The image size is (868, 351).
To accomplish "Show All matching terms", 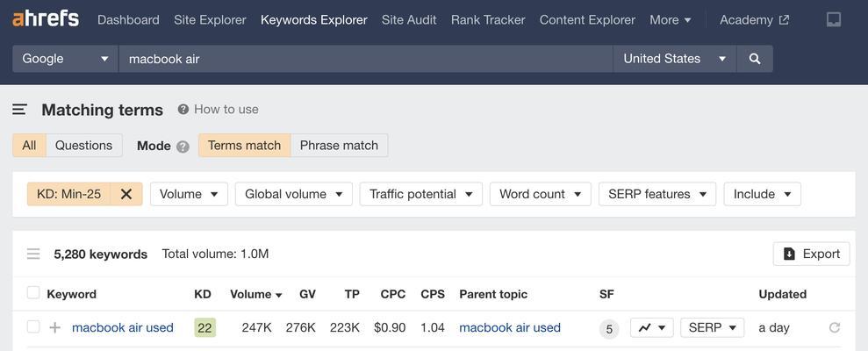I will [x=29, y=146].
